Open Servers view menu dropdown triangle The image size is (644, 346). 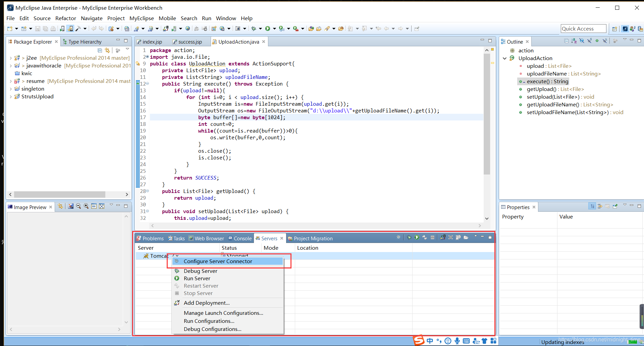click(475, 236)
